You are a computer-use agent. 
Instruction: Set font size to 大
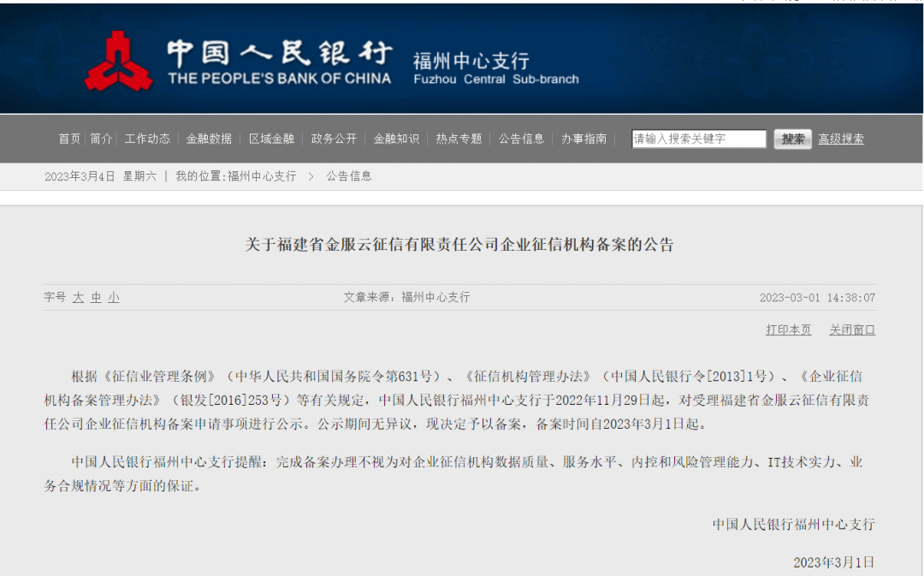tap(79, 298)
